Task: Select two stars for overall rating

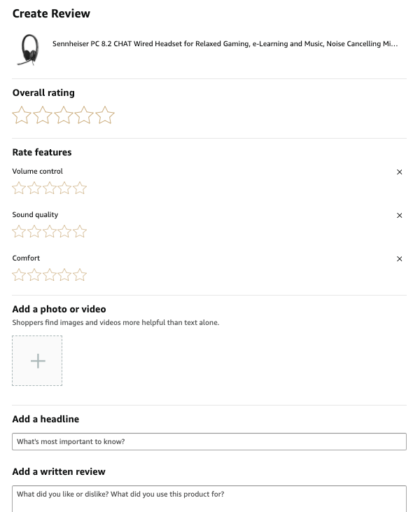Action: (x=43, y=116)
